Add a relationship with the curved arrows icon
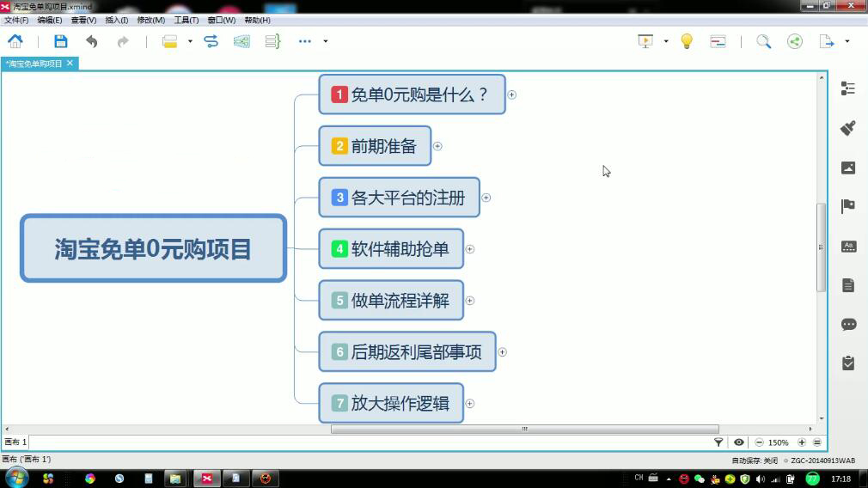 coord(211,41)
